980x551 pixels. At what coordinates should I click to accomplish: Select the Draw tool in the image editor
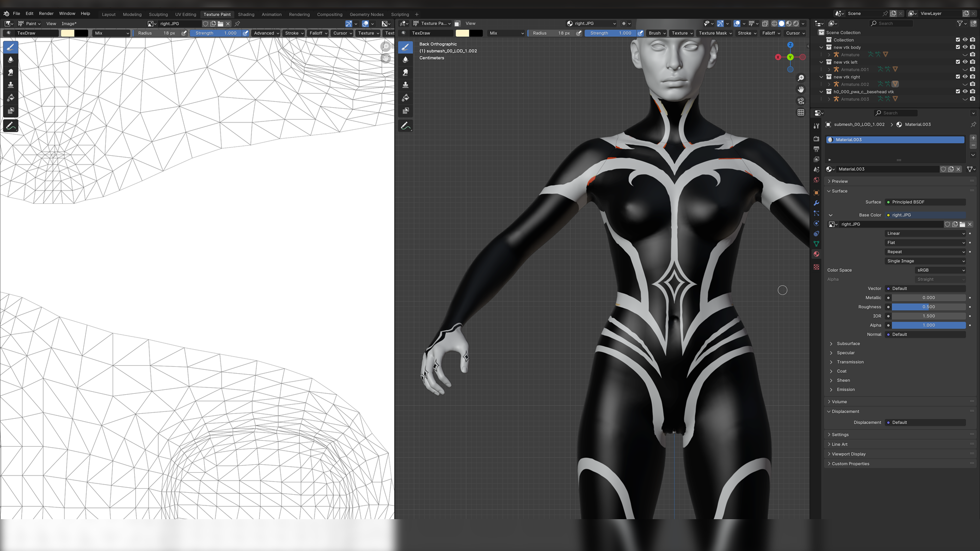coord(10,47)
